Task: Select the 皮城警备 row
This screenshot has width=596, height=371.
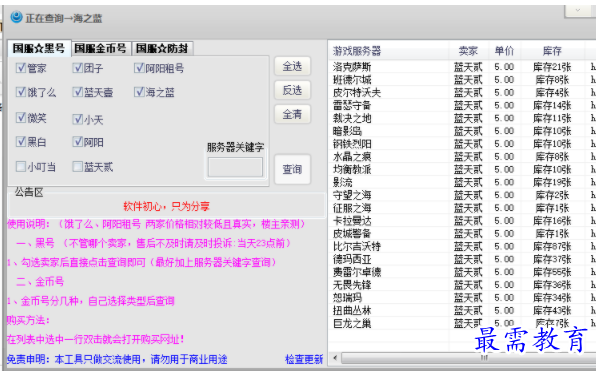Action: tap(462, 234)
